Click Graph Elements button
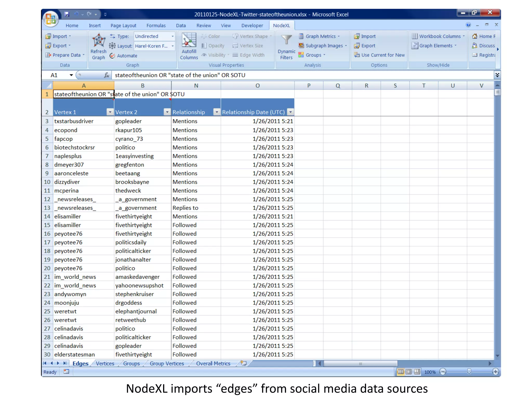This screenshot has width=532, height=399. pyautogui.click(x=434, y=46)
